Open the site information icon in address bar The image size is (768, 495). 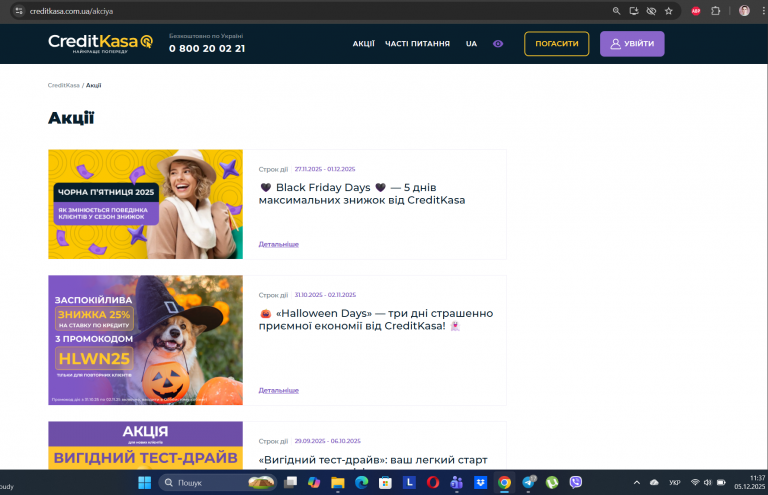(19, 11)
